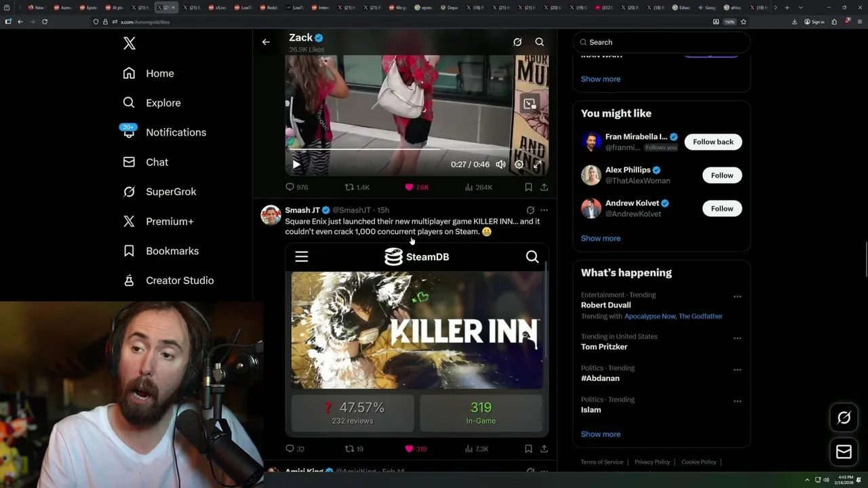
Task: Click the Grok icon in Zack's header
Action: click(x=517, y=42)
